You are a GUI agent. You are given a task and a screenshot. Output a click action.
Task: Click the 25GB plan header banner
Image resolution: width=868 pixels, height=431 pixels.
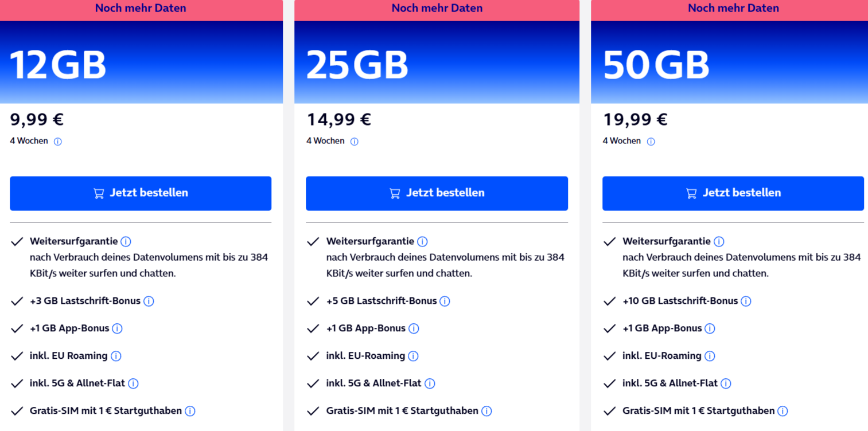coord(437,62)
